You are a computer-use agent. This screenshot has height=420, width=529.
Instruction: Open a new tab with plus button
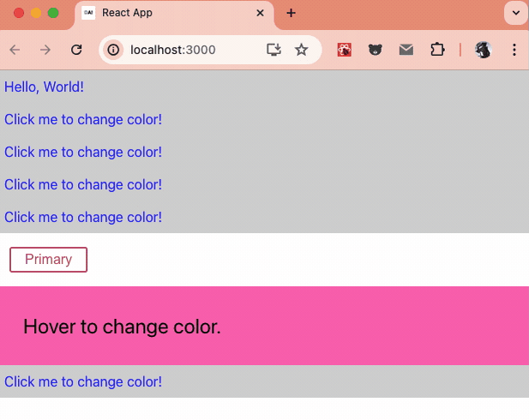(x=291, y=13)
